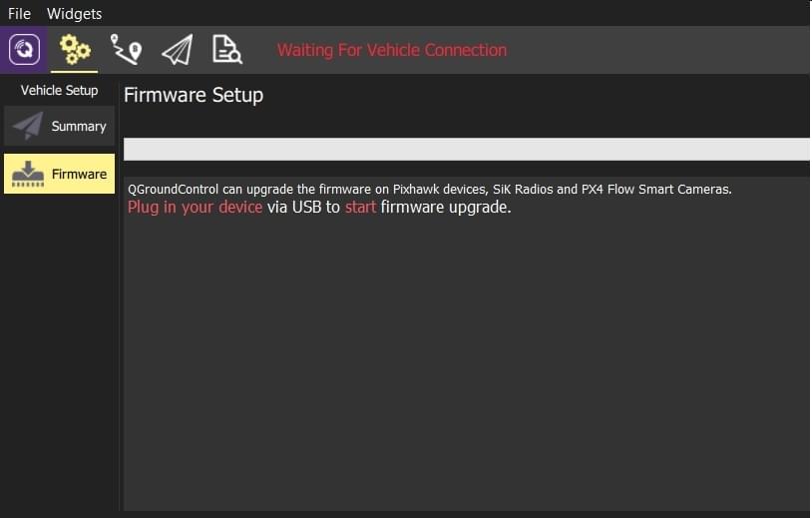
Task: Click the red 'start' word
Action: click(360, 208)
